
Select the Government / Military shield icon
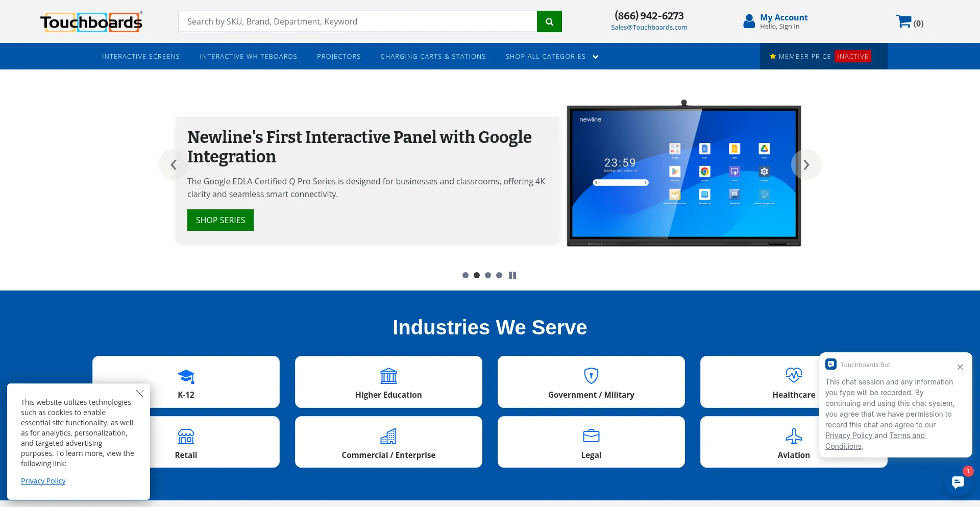click(x=591, y=376)
